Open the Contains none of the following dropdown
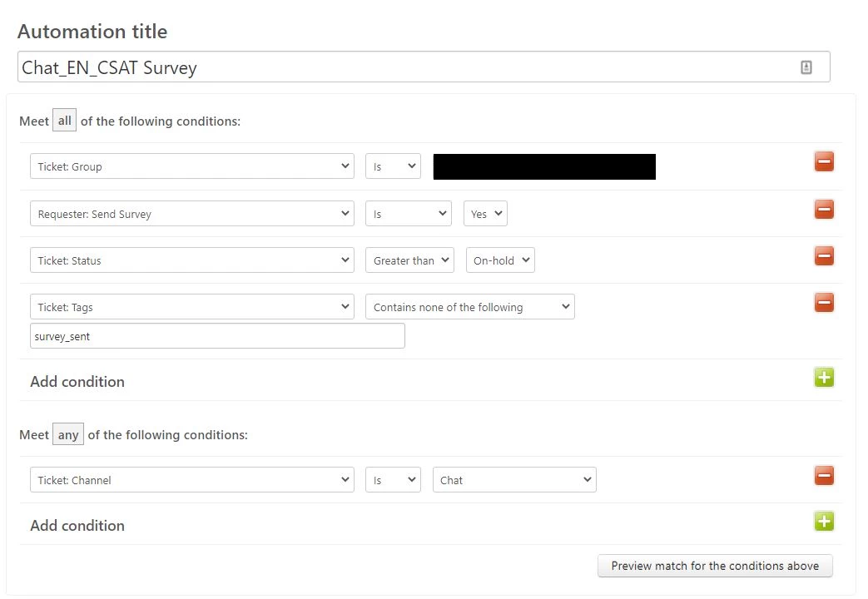868x599 pixels. click(x=470, y=307)
